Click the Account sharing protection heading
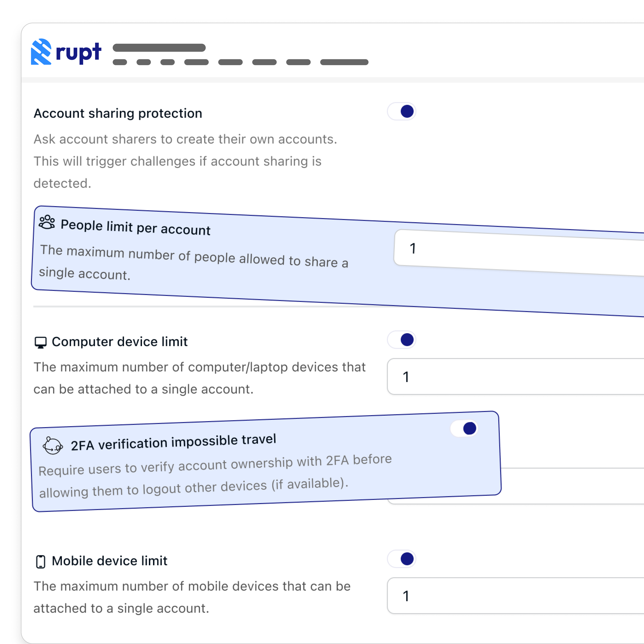Screen dimensions: 644x644 pos(118,113)
